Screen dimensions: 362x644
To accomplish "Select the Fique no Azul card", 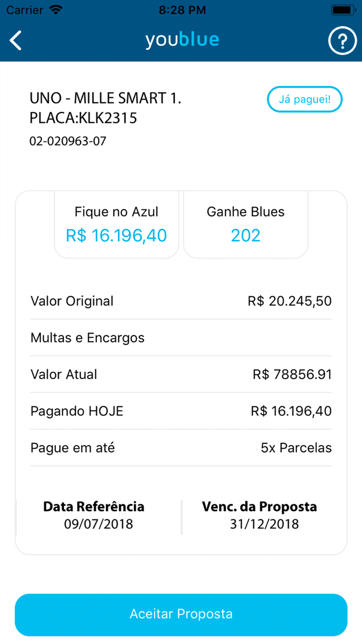I will tap(116, 225).
